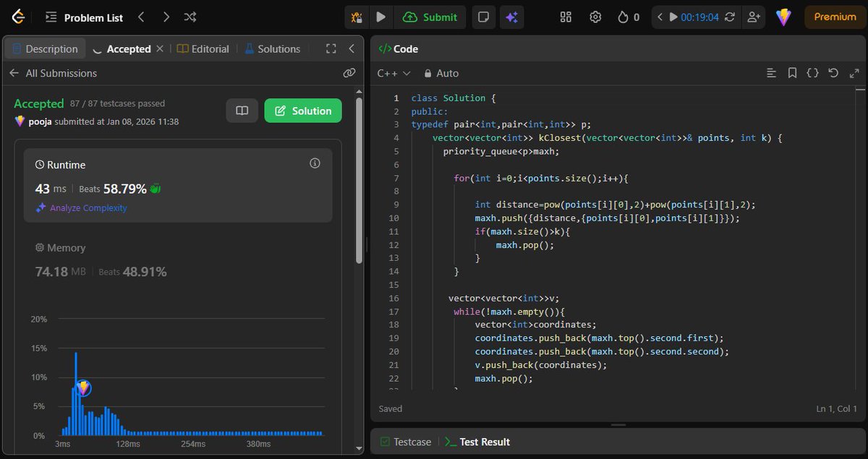Viewport: 868px width, 459px height.
Task: Click the curly braces snippet icon
Action: [813, 73]
